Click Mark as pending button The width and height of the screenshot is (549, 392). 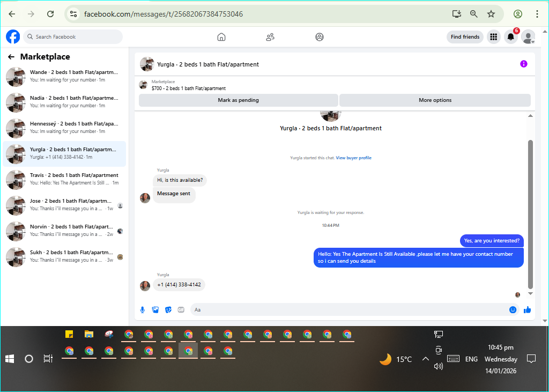point(239,100)
